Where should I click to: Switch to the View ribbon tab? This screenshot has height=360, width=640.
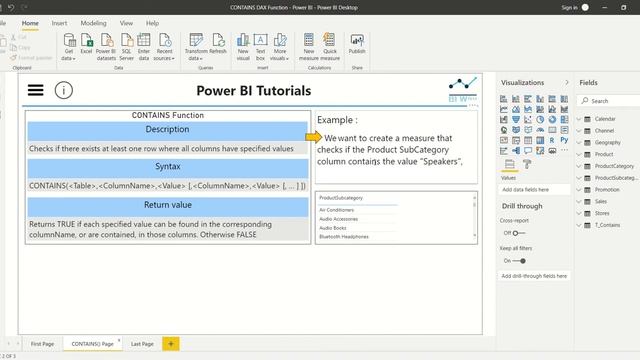126,23
